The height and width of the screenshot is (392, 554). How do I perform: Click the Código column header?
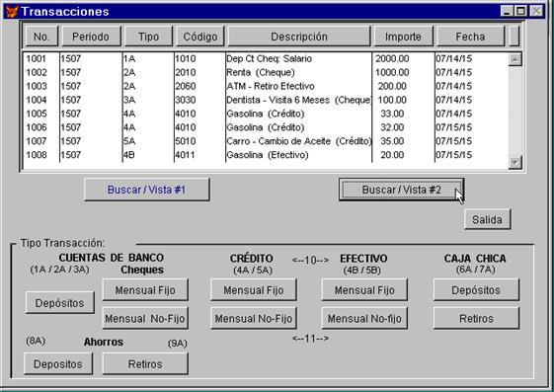[x=200, y=37]
